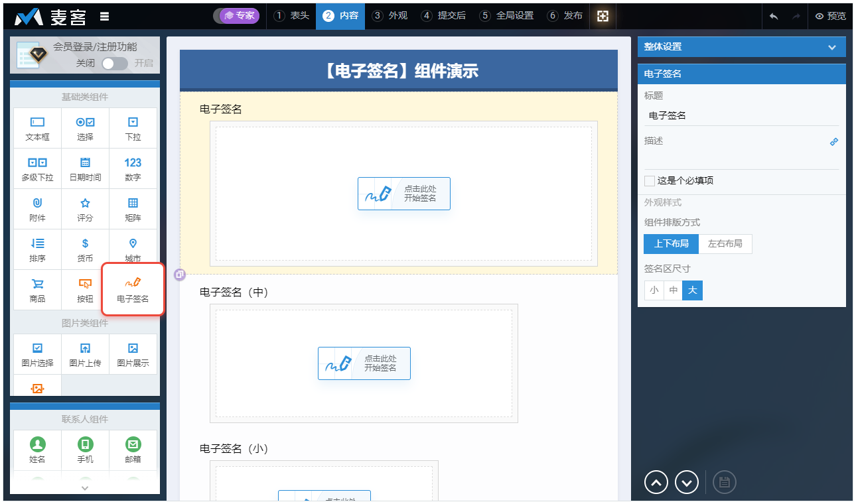The image size is (856, 504).
Task: Open the 提交后 step tab
Action: point(443,16)
